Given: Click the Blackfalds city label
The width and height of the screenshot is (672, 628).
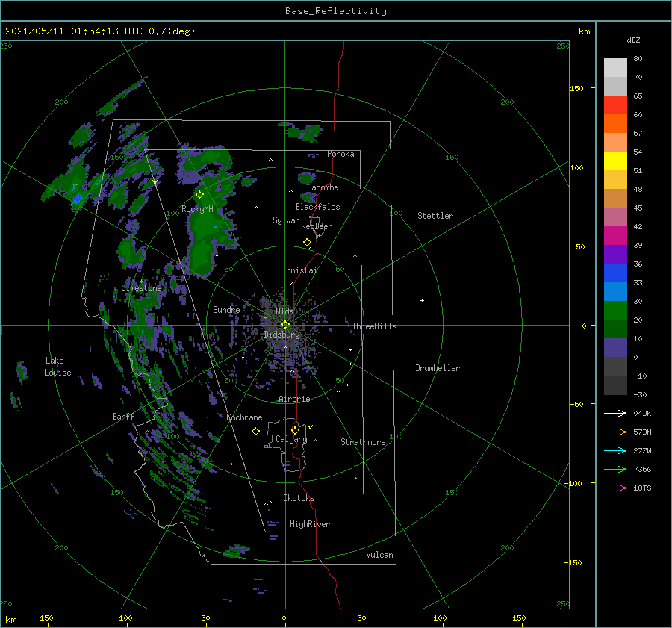Looking at the screenshot, I should click(317, 207).
